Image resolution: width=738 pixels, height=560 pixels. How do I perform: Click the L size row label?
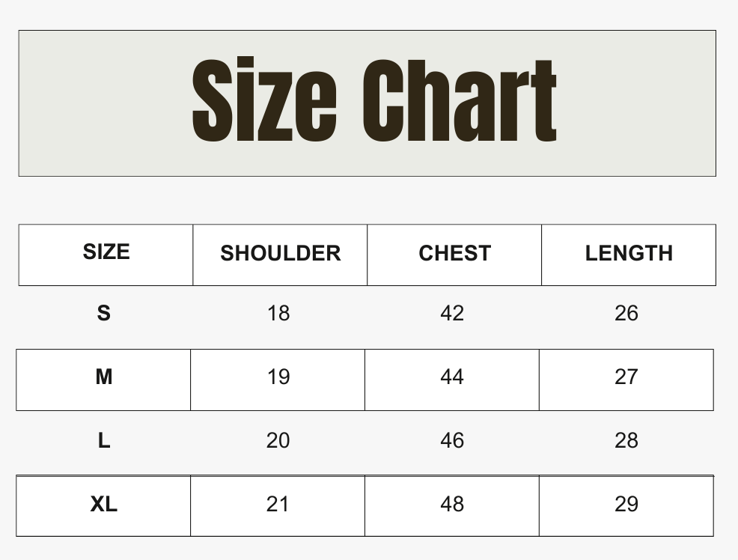coord(103,441)
